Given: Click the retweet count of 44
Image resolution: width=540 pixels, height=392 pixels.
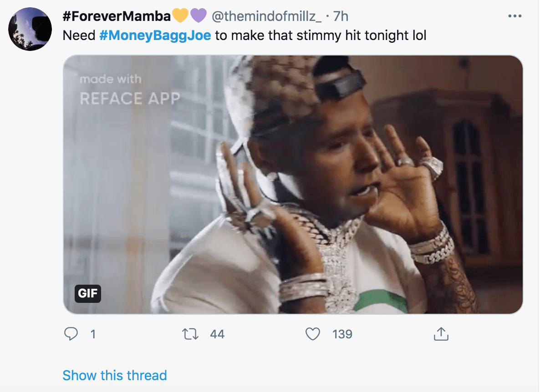Looking at the screenshot, I should 217,334.
